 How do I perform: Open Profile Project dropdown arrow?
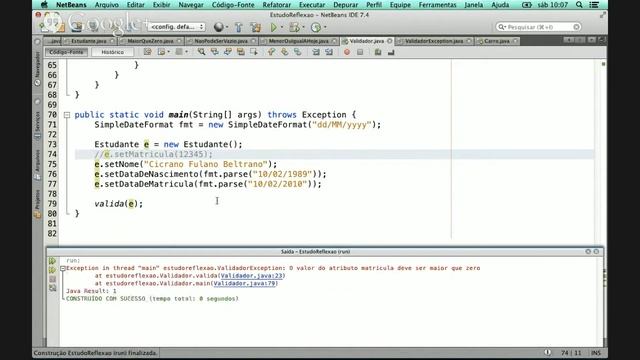pos(325,27)
